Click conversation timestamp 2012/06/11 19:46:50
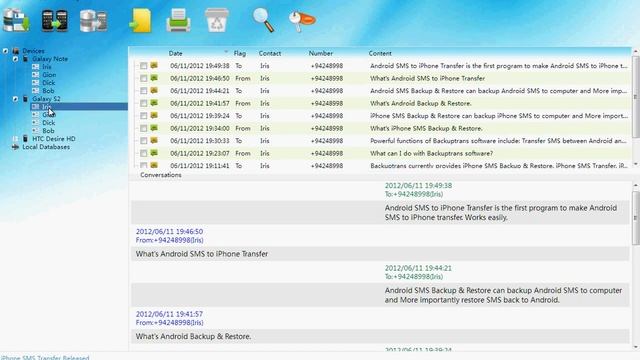Image resolution: width=640 pixels, height=360 pixels. [169, 231]
